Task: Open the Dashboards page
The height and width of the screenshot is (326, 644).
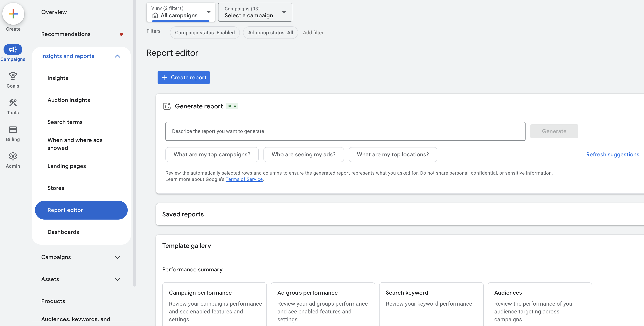Action: point(63,232)
